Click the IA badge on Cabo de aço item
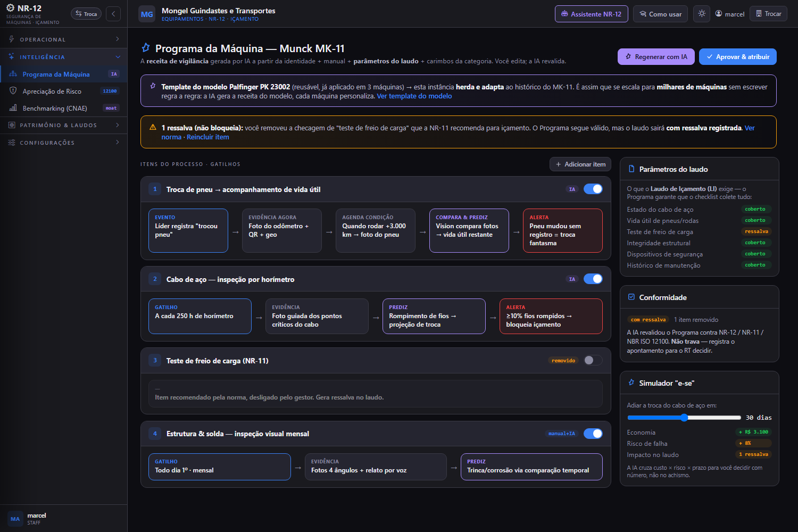Image resolution: width=798 pixels, height=532 pixels. 572,279
